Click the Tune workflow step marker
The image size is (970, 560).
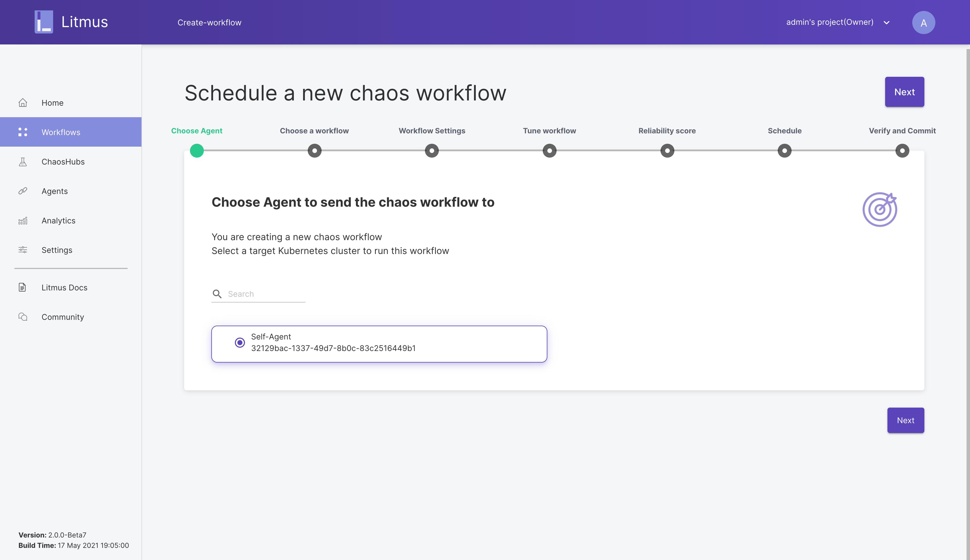549,150
